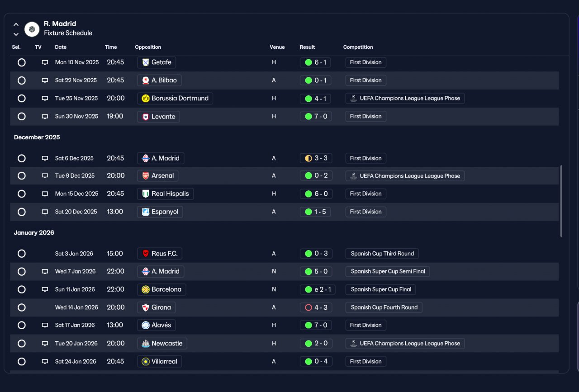Open the 4 - 3 Girona loss result

(x=316, y=307)
